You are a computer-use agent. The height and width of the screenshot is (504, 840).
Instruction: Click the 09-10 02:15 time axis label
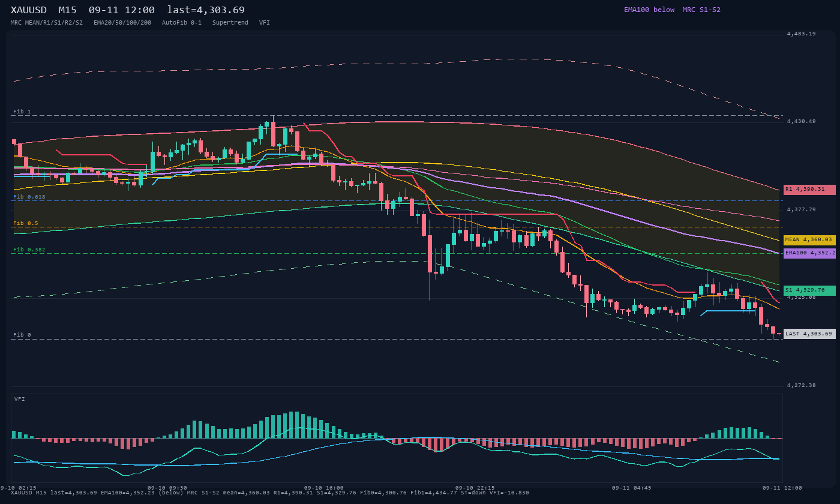pyautogui.click(x=18, y=488)
